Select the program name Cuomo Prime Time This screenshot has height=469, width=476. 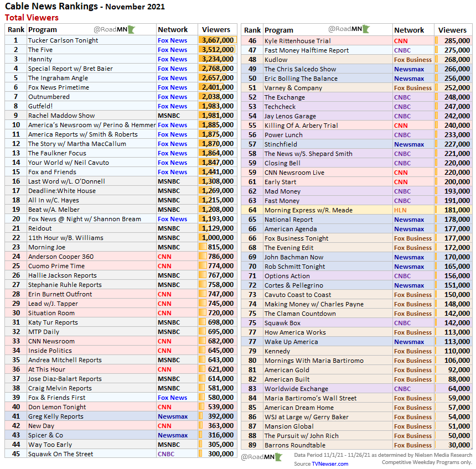[57, 266]
